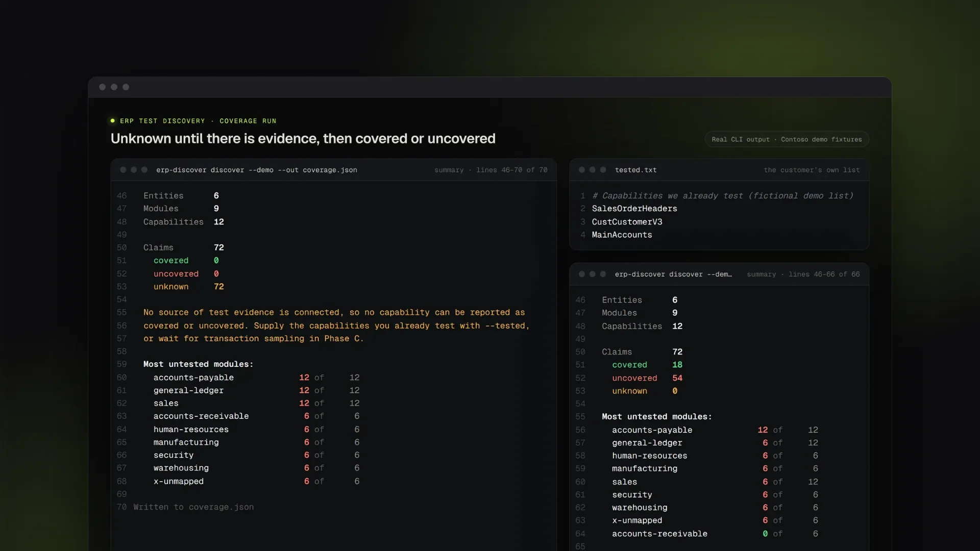Click 'Most untested modules:' in the coverage.json panel

199,364
